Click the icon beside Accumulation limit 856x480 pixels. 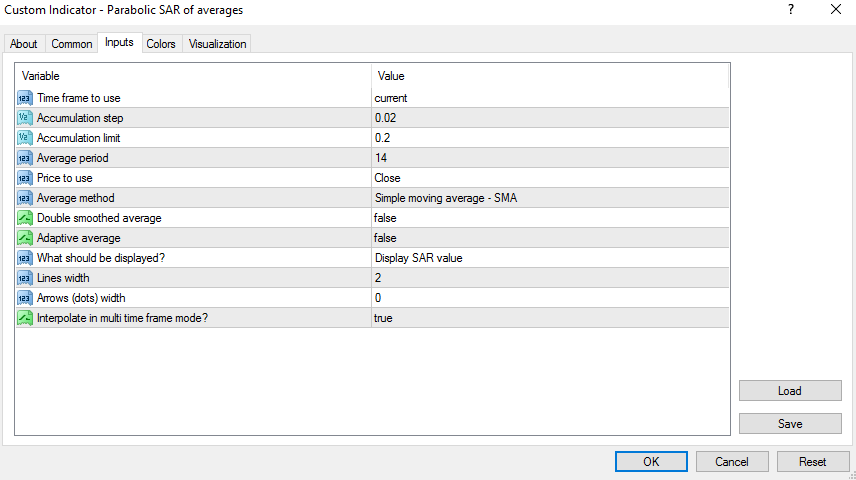(x=25, y=138)
